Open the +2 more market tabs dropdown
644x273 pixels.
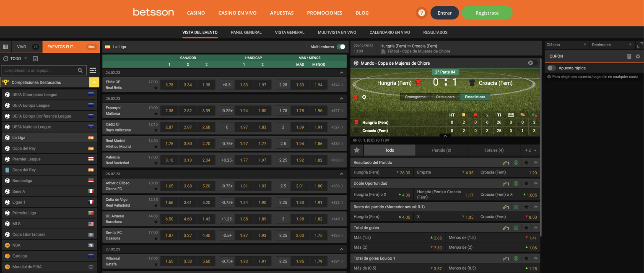click(530, 150)
